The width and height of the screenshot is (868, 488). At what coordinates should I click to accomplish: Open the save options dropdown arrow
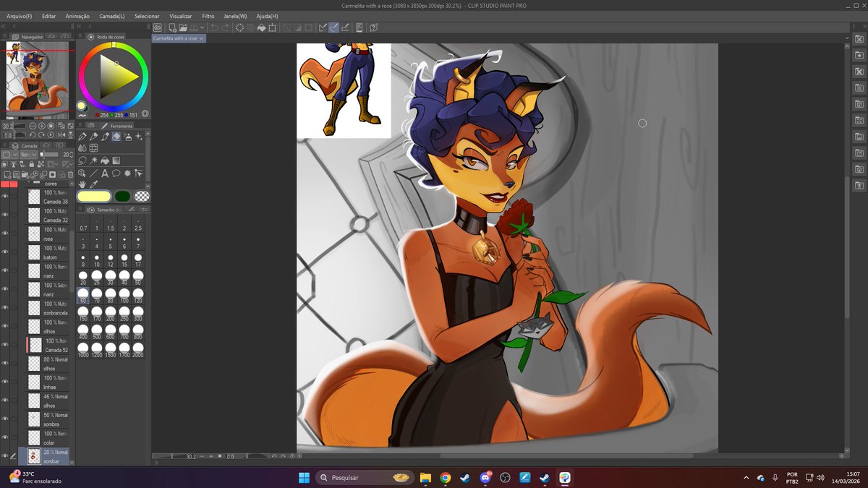pyautogui.click(x=203, y=27)
